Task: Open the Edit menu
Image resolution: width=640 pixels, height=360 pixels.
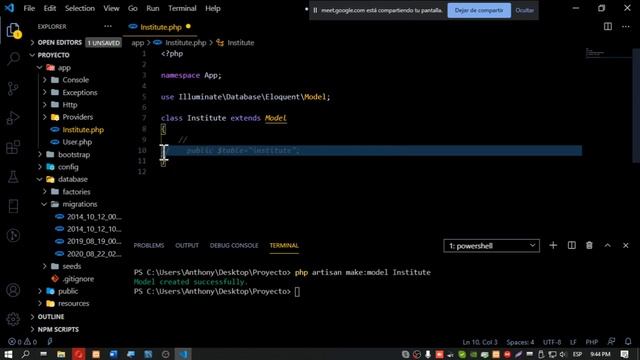Action: [x=49, y=8]
